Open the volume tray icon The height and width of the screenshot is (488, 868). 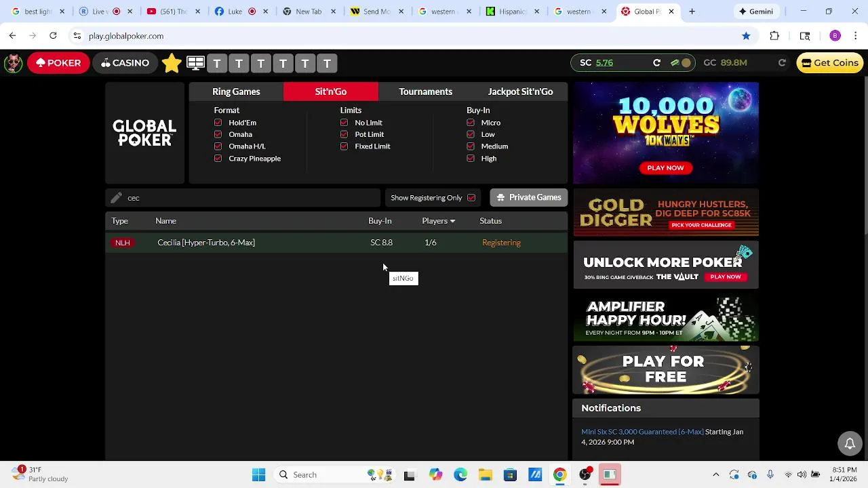802,475
